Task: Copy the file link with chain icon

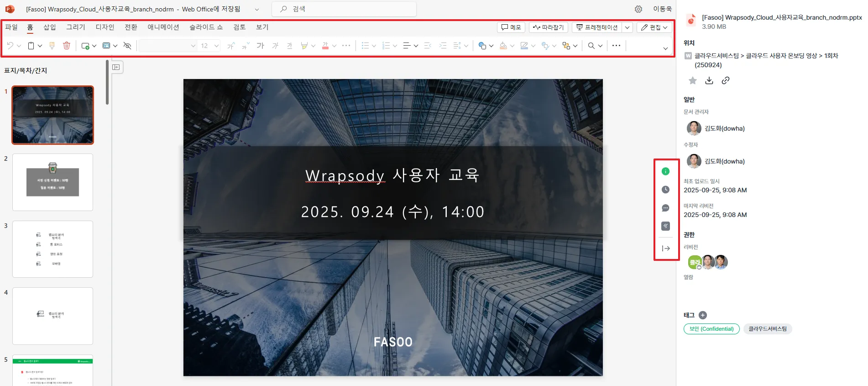Action: [x=726, y=81]
